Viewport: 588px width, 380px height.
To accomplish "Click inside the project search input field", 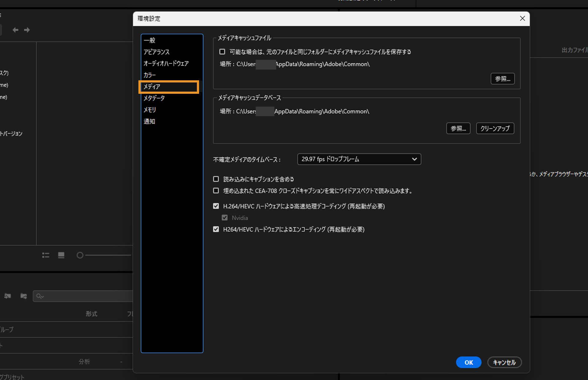I will coord(86,296).
